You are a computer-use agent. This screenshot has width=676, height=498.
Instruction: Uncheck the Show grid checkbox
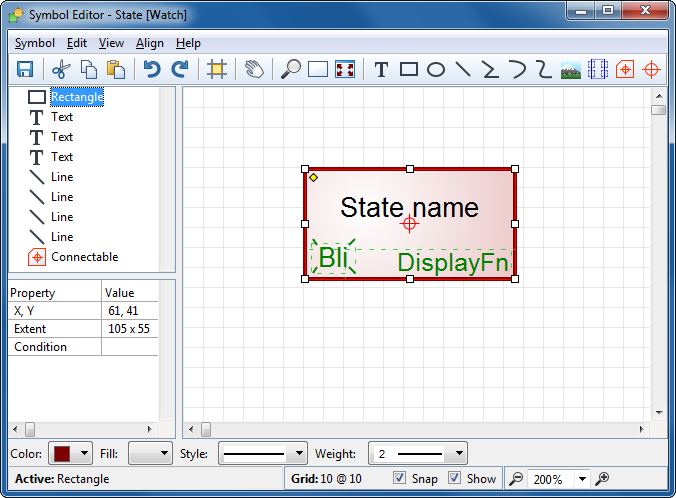pyautogui.click(x=455, y=478)
